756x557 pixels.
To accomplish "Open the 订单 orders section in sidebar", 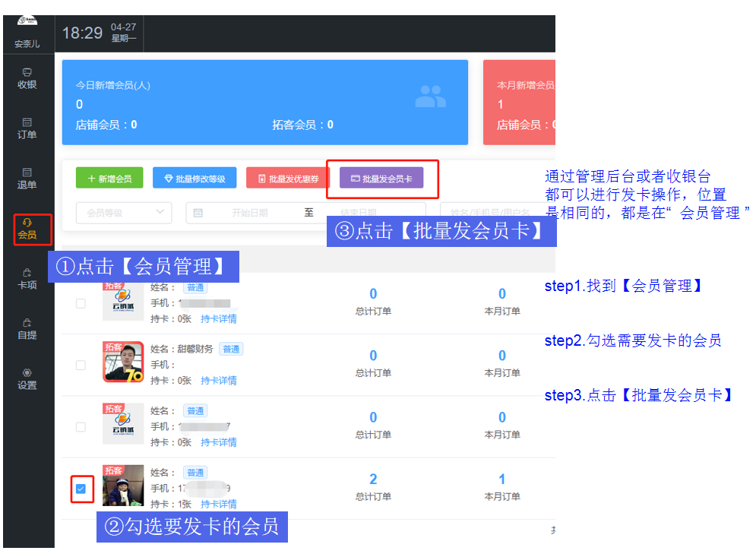I will coord(27,128).
